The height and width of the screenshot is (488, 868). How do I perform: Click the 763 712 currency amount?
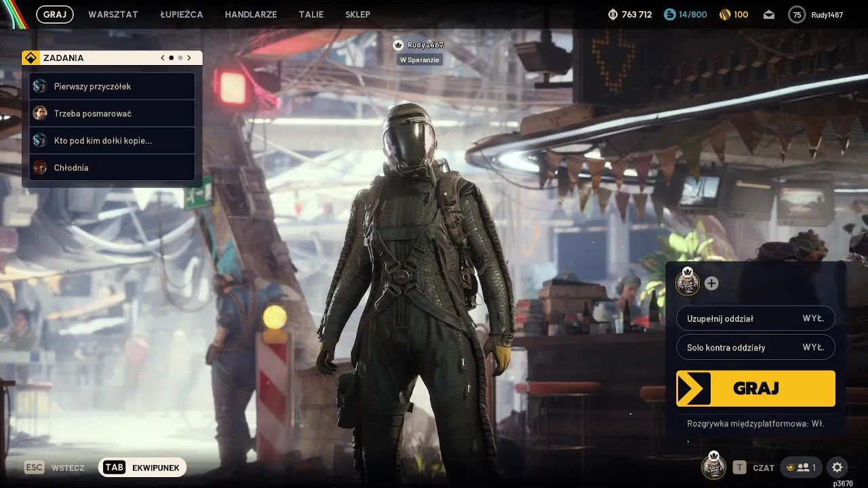[637, 14]
